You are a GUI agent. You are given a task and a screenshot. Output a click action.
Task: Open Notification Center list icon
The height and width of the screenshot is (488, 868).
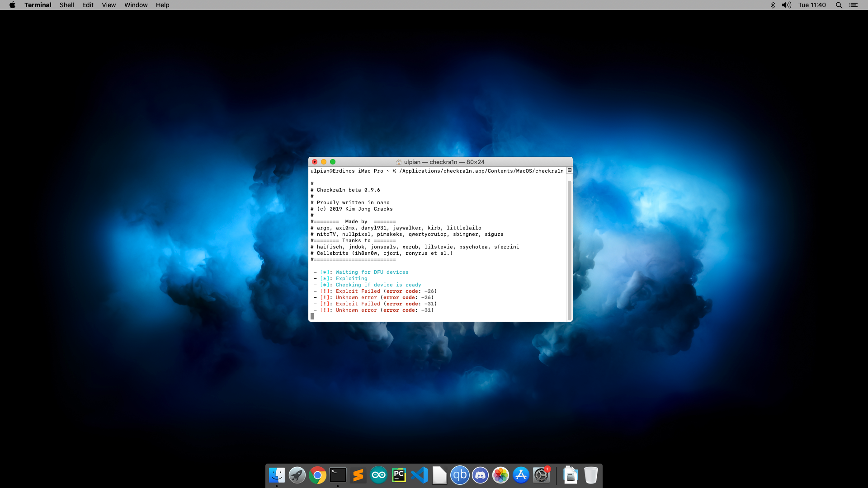click(x=854, y=5)
